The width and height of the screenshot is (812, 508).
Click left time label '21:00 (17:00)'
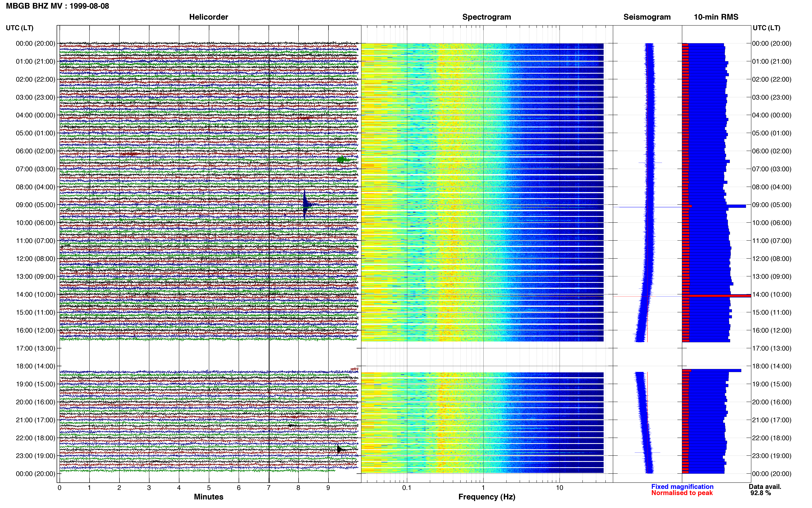click(36, 420)
